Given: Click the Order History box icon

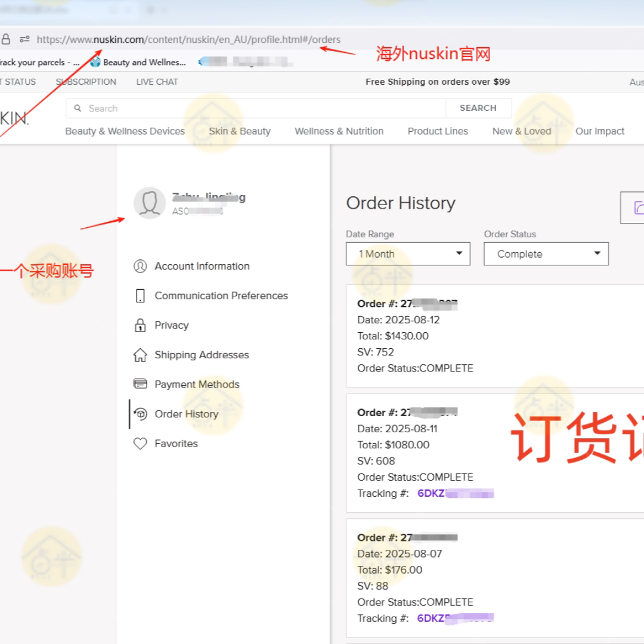Looking at the screenshot, I should click(x=140, y=414).
